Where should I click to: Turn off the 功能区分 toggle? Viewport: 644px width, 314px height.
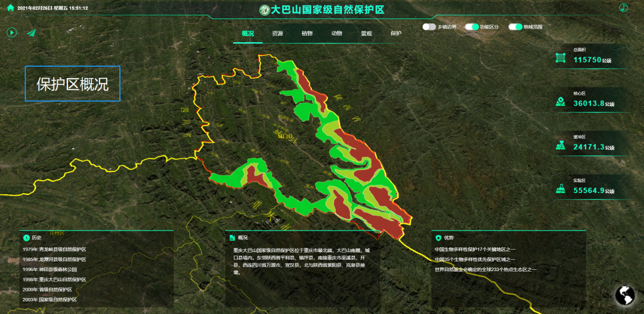[x=472, y=27]
